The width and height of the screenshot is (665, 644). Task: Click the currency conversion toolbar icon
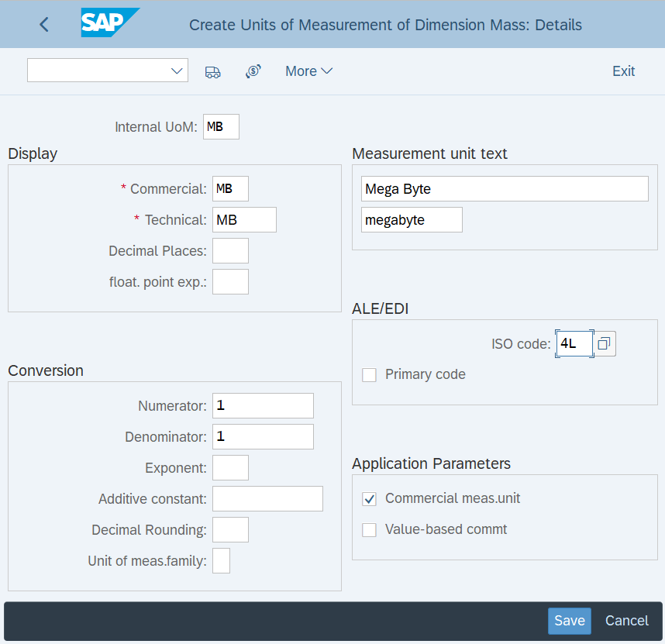pyautogui.click(x=253, y=71)
